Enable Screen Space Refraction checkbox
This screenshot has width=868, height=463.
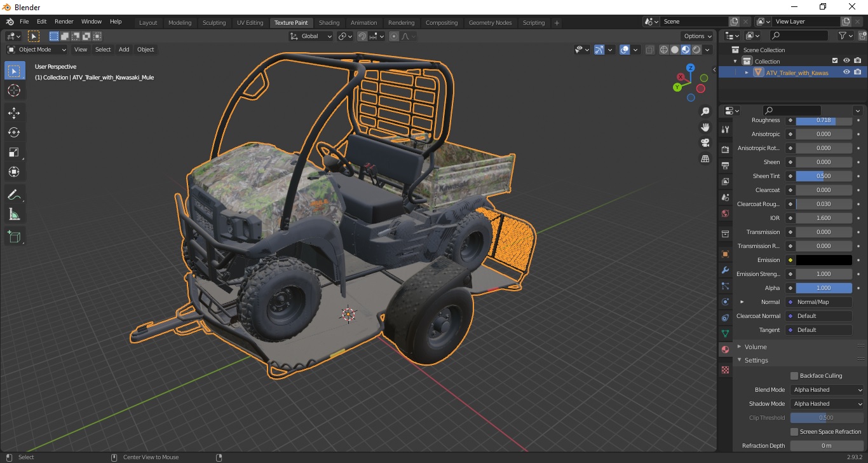[794, 432]
